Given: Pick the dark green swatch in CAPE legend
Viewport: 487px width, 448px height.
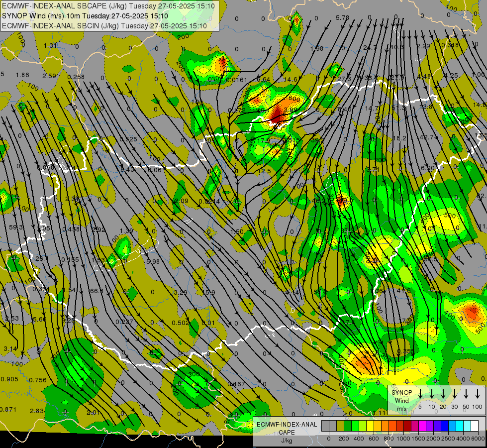Looking at the screenshot, I should pos(348,426).
